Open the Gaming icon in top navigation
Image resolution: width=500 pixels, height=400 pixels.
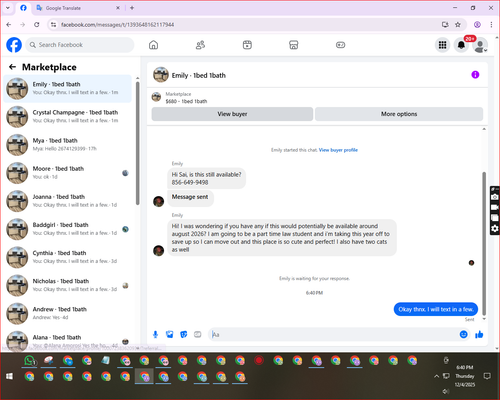(x=340, y=45)
